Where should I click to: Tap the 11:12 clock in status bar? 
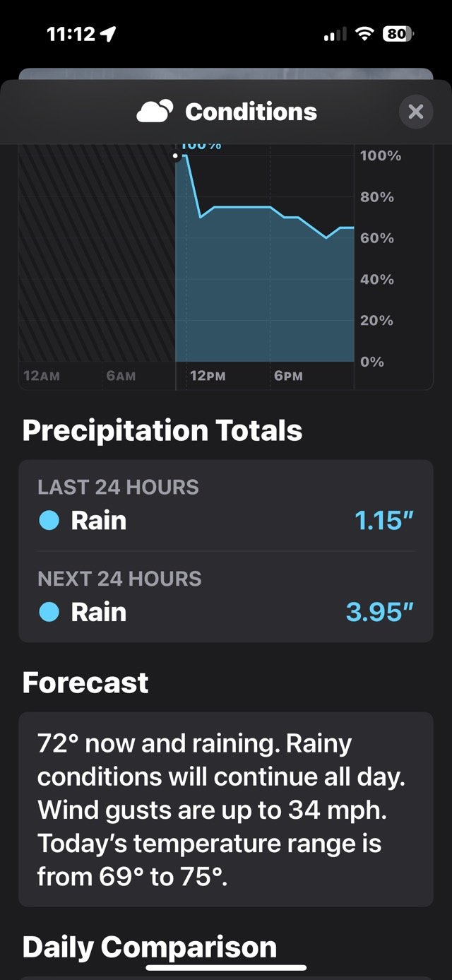point(71,34)
